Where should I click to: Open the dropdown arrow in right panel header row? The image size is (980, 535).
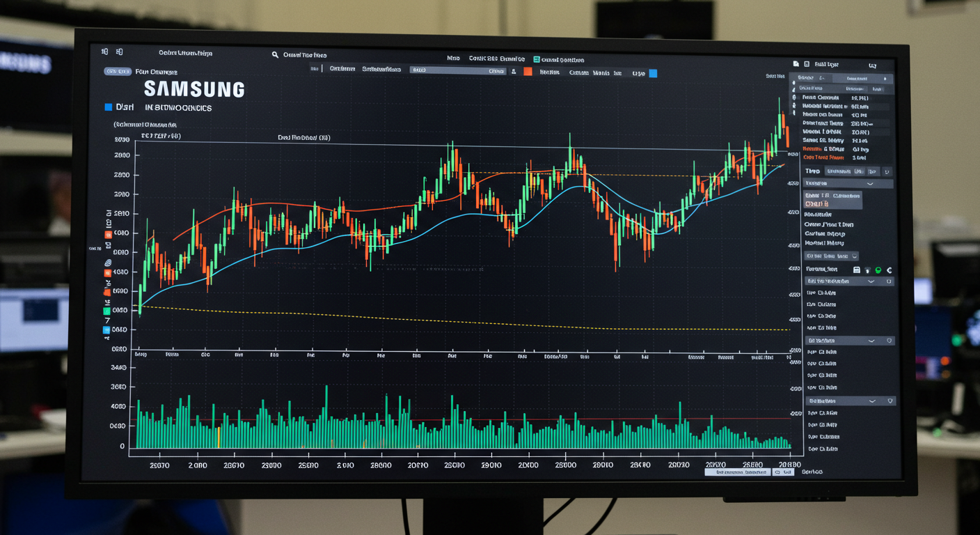coord(885,79)
